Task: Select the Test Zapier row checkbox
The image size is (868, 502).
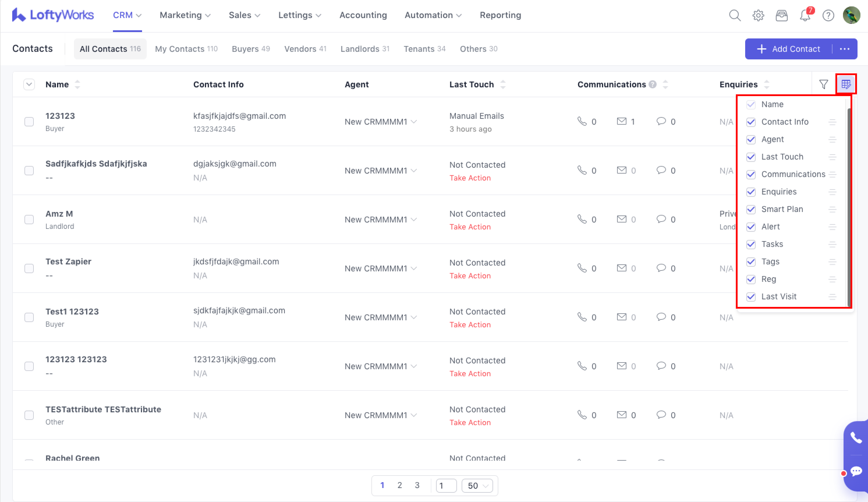Action: [x=29, y=268]
